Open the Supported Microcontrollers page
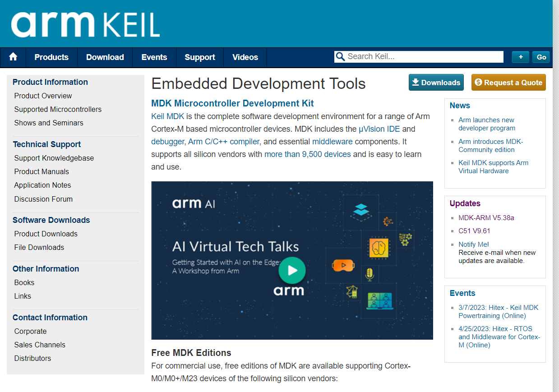The image size is (559, 392). point(58,109)
